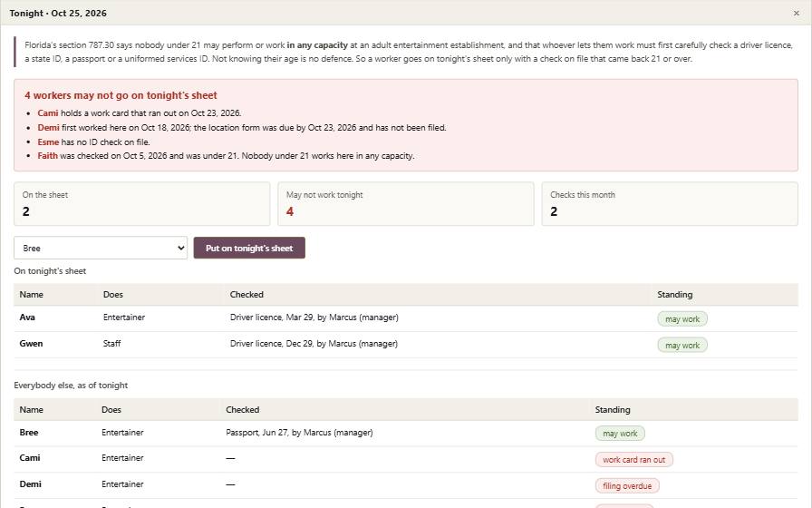Click Gwen's Staff role cell
This screenshot has height=508, width=812.
click(x=111, y=343)
